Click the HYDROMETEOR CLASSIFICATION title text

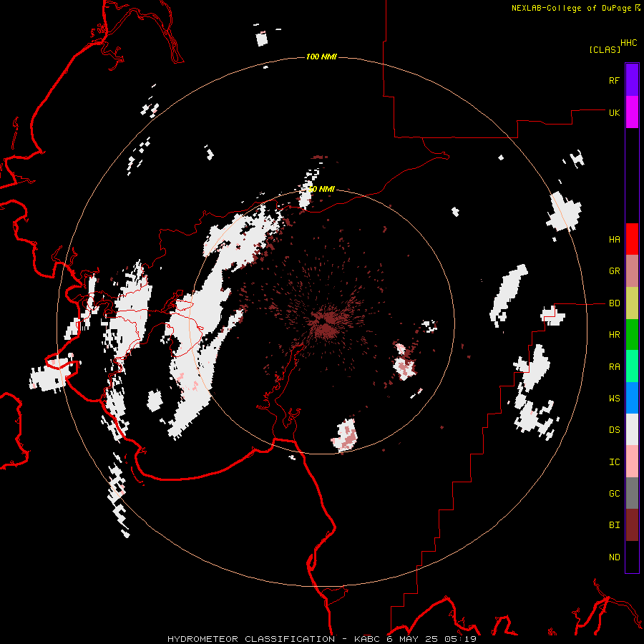click(x=251, y=639)
